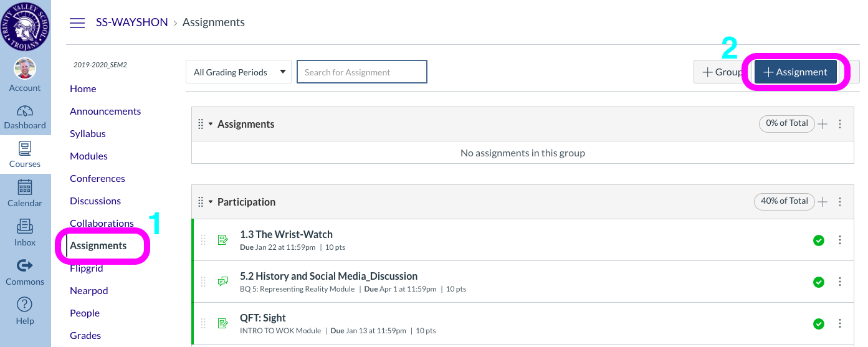Open the QFT: Sight assignment link
Image resolution: width=868 pixels, height=347 pixels.
point(263,318)
